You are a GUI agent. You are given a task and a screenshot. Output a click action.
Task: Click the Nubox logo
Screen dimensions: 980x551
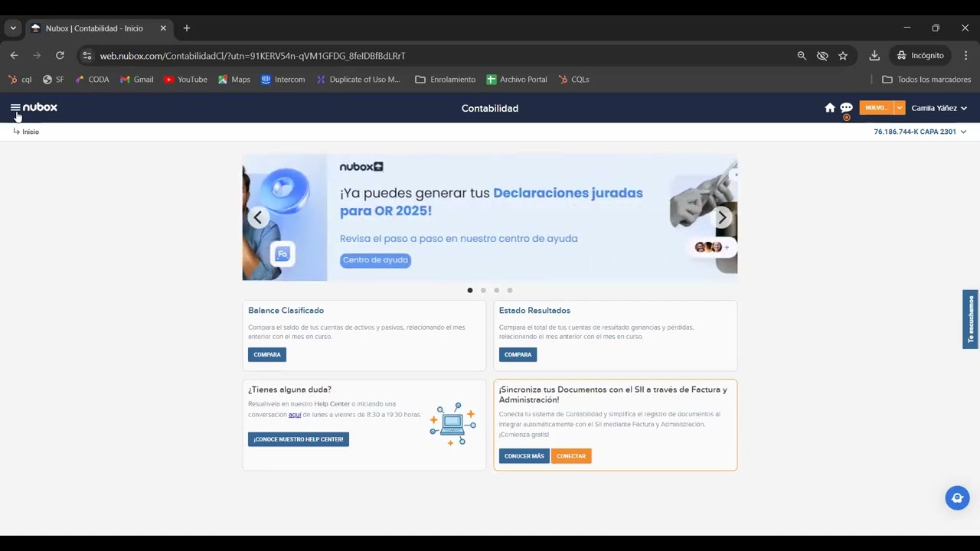[x=40, y=108]
